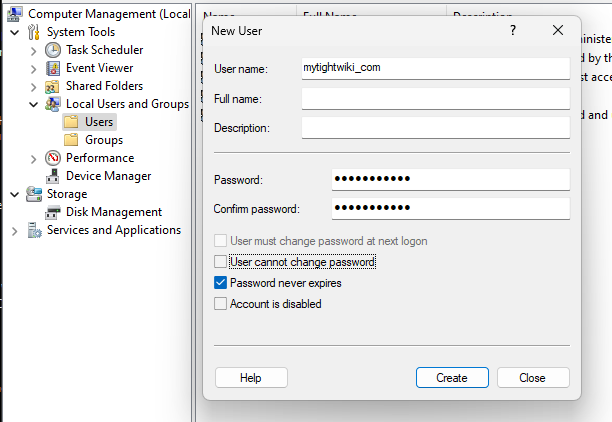
Task: Click the Disk Management icon
Action: pos(53,212)
